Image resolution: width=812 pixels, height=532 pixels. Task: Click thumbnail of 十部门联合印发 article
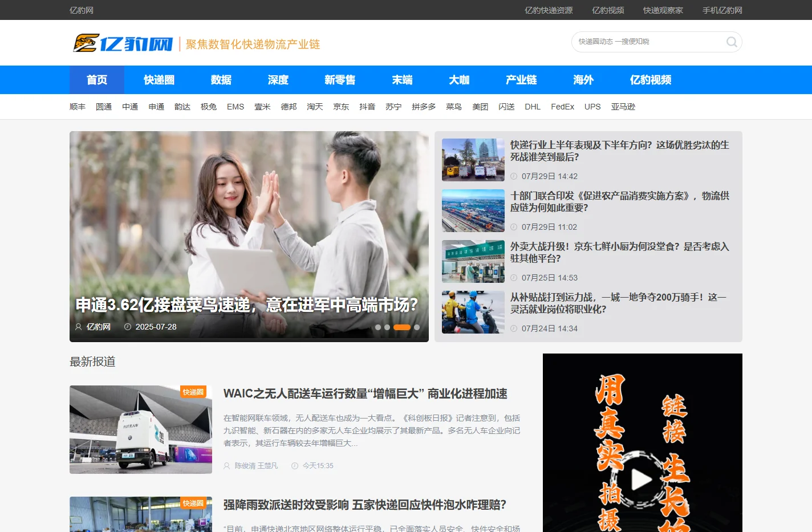click(x=473, y=210)
